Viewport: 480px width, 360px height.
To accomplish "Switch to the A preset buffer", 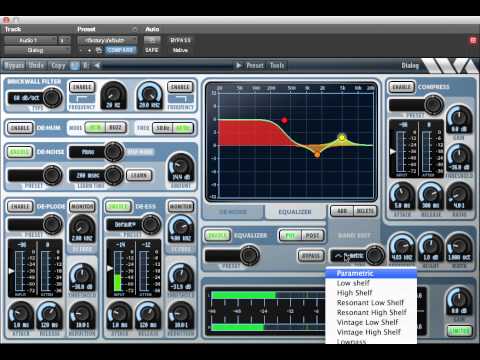I will (75, 66).
